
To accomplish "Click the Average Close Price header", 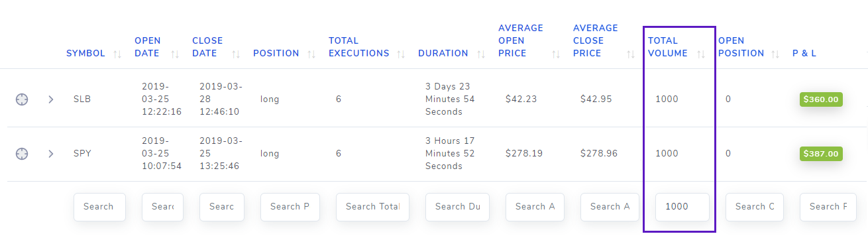I will point(596,40).
